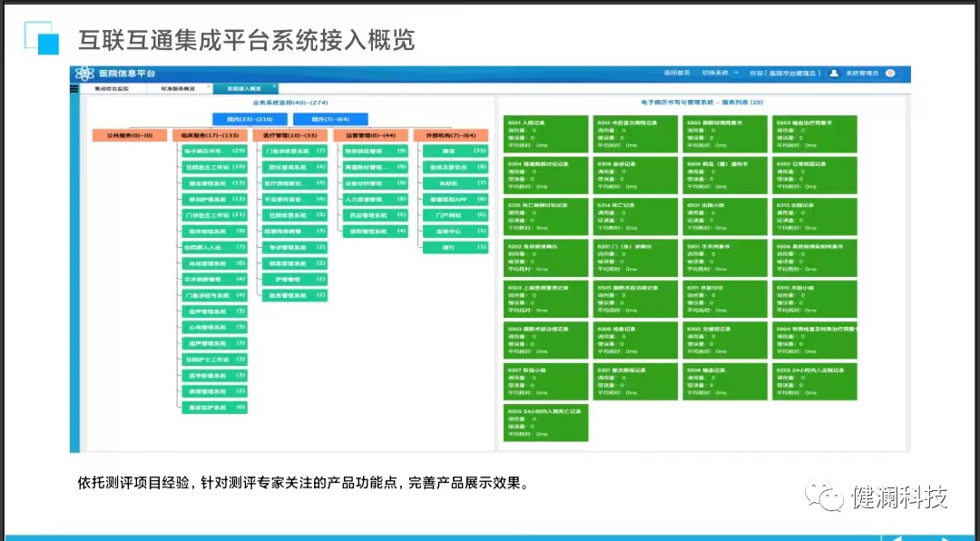Open the 电子病历书写 (29) system node
This screenshot has width=980, height=541.
(x=214, y=151)
